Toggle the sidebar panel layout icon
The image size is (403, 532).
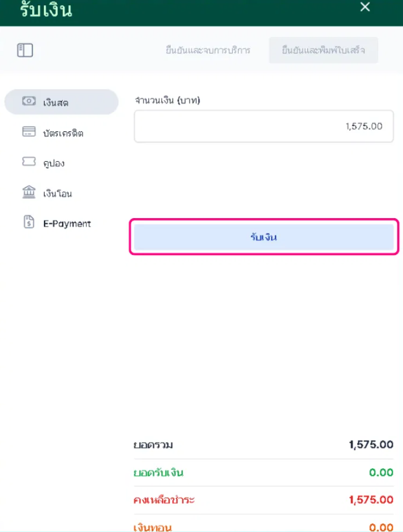pyautogui.click(x=25, y=50)
